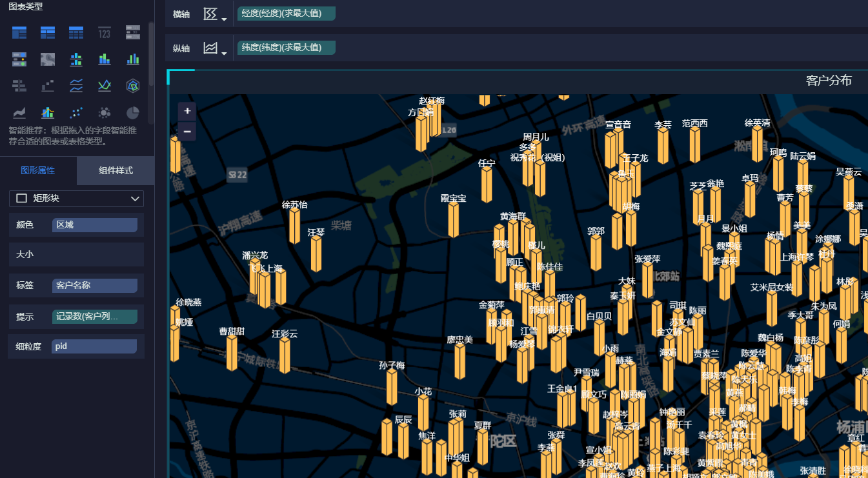Screen dimensions: 868x478
Task: Click the 汪琴 customer label on map
Action: (x=316, y=232)
